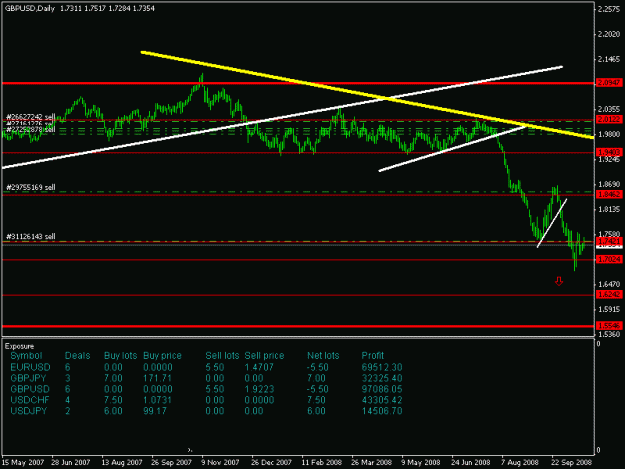Click the 24 Jun 2008 date label
This screenshot has width=625, height=469.
click(x=471, y=463)
